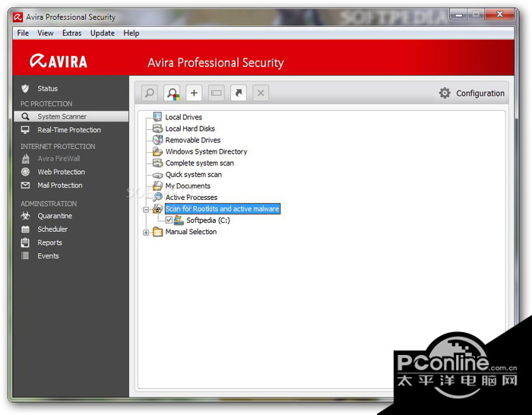The image size is (532, 415).
Task: Open the Configuration link
Action: (x=480, y=93)
